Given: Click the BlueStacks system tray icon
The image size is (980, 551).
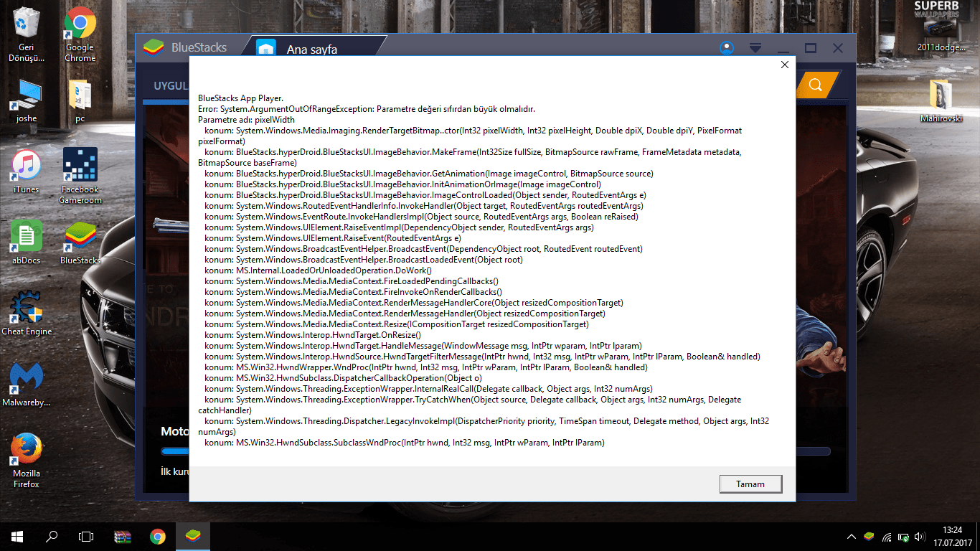Looking at the screenshot, I should tap(869, 537).
